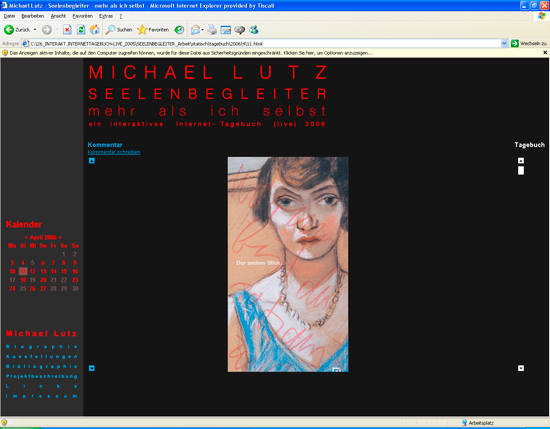
Task: Open the address bar dropdown arrow
Action: 504,43
